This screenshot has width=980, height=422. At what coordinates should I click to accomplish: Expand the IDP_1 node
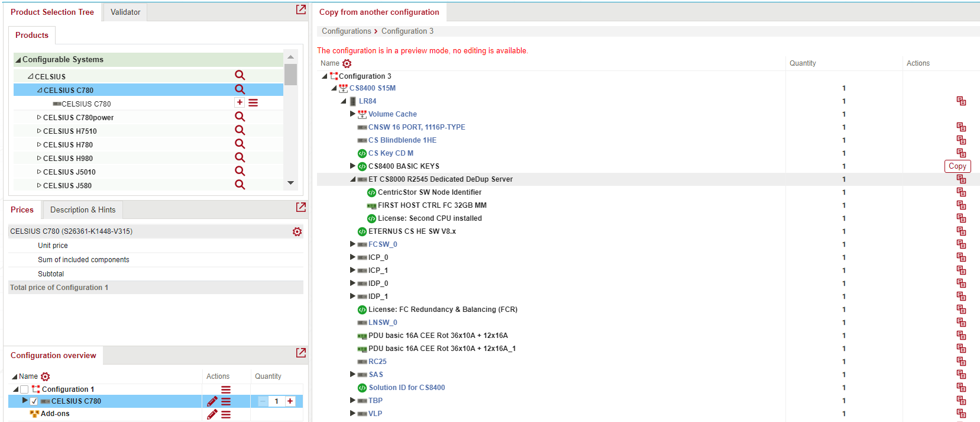click(x=352, y=296)
